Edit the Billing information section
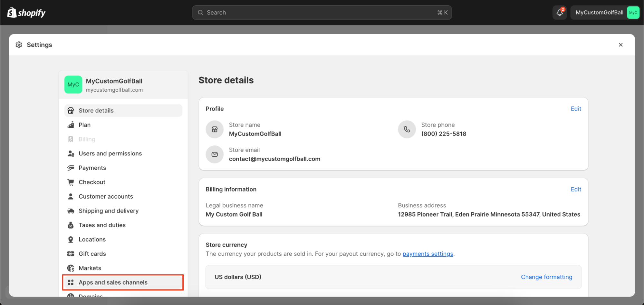This screenshot has height=305, width=644. (x=575, y=190)
